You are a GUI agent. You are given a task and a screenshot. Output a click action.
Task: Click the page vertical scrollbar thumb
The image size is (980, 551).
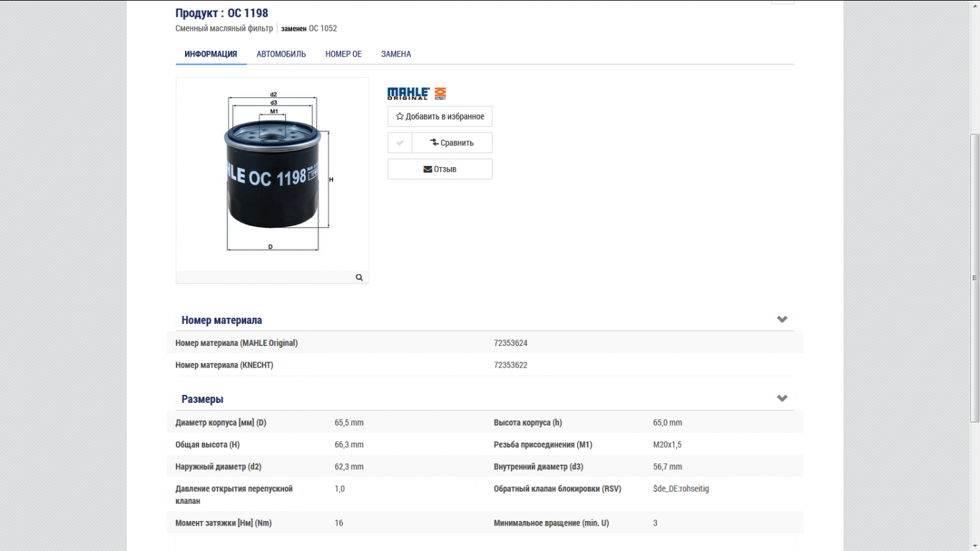pyautogui.click(x=975, y=278)
